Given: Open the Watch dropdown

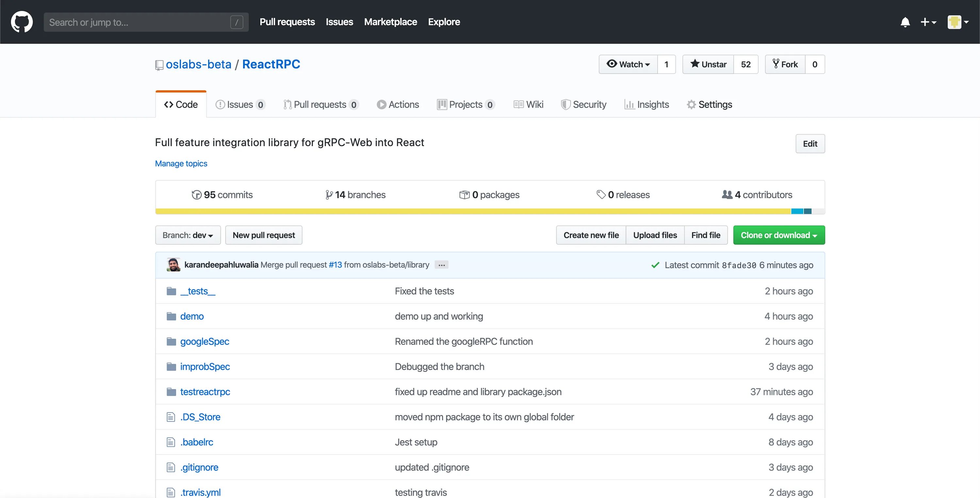Looking at the screenshot, I should point(628,64).
